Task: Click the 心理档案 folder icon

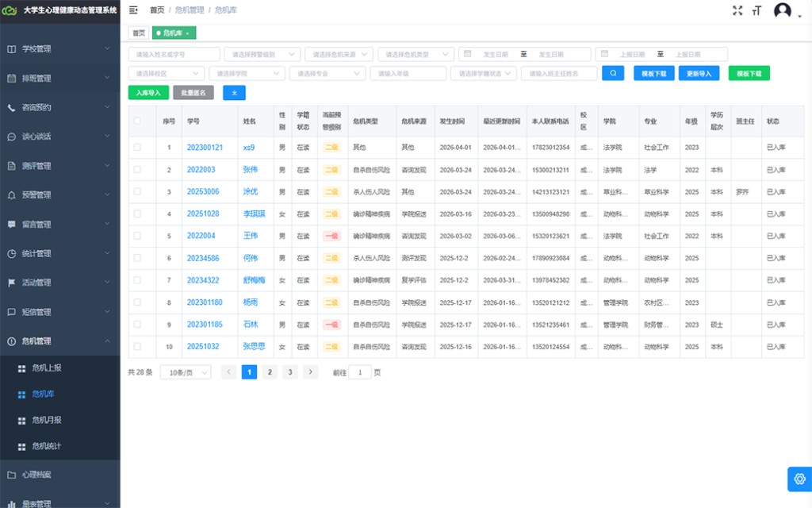Action: point(11,475)
